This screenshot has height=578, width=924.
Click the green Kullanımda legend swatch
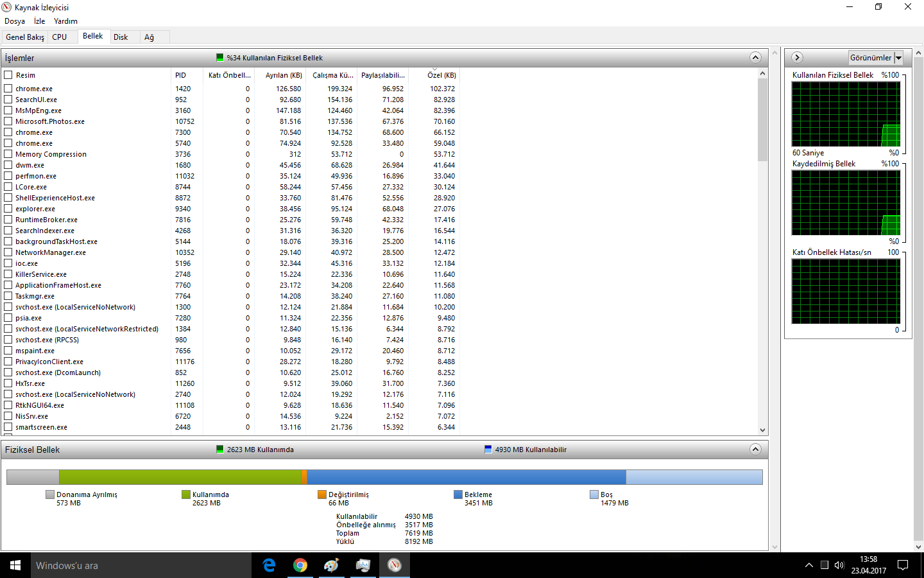click(x=186, y=495)
